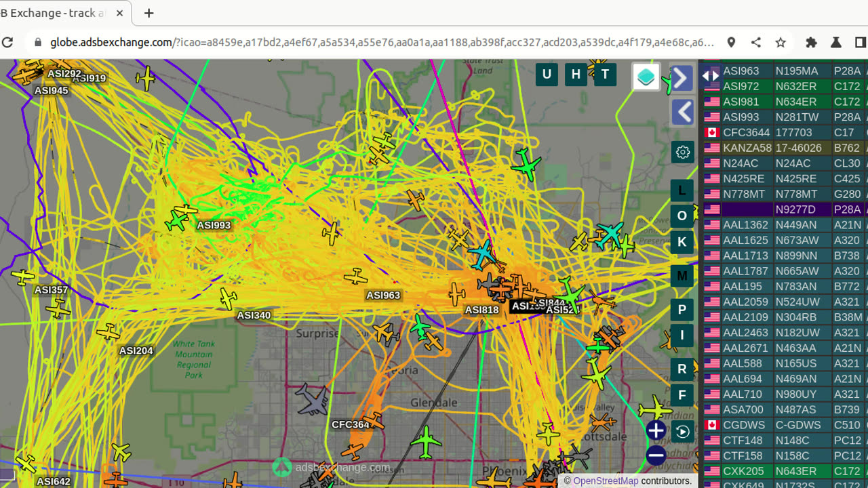Share this page via the share icon
This screenshot has height=488, width=868.
pyautogui.click(x=755, y=42)
